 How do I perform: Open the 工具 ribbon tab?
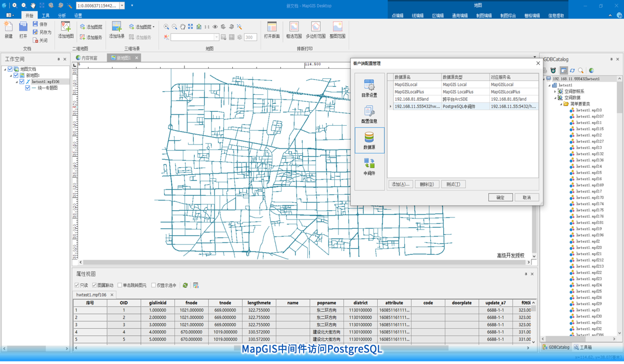(x=46, y=16)
